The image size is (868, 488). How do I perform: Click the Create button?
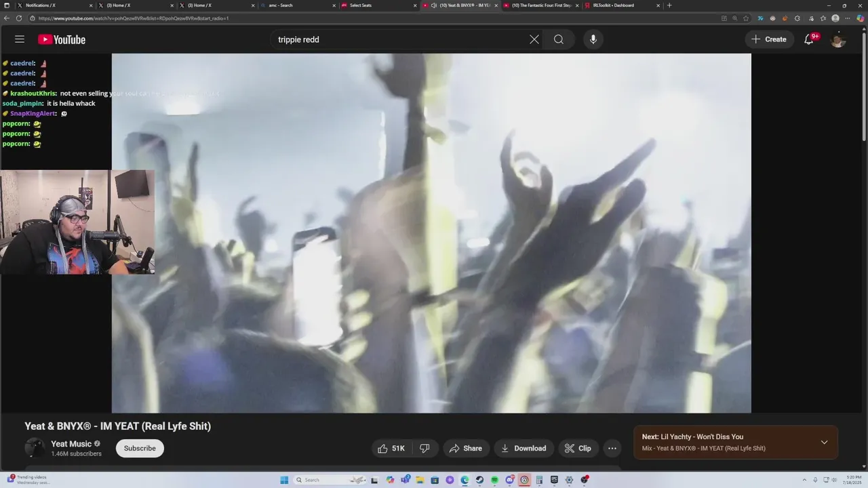(769, 39)
